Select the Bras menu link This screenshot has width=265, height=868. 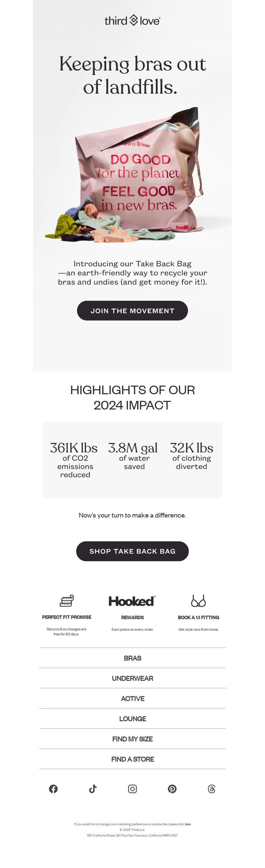point(132,658)
